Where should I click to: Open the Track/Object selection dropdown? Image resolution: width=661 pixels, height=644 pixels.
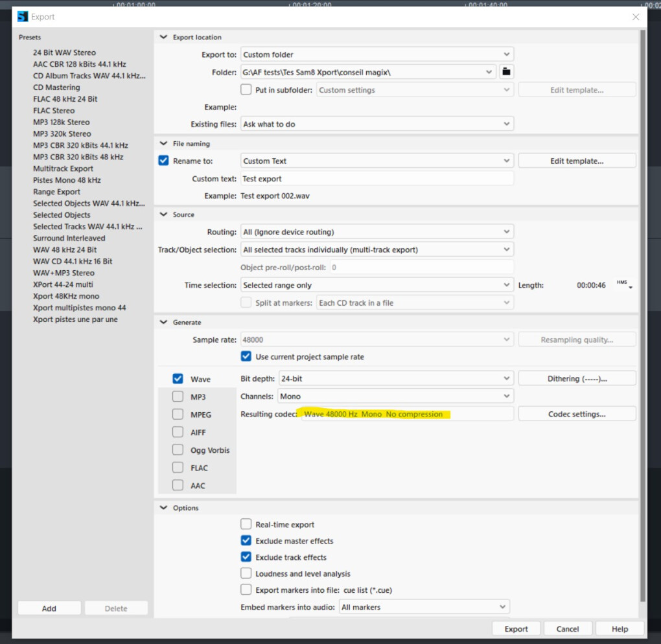tap(377, 249)
